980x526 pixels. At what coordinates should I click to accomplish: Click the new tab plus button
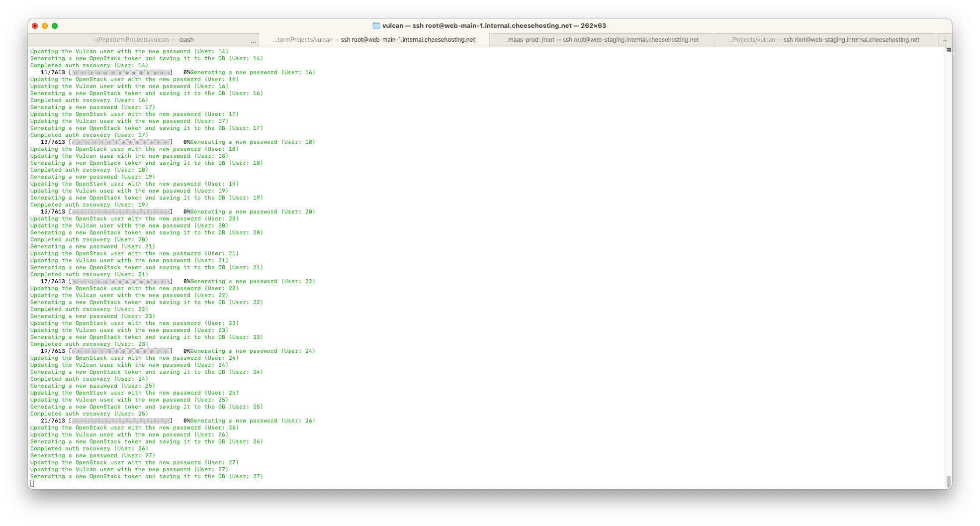(x=945, y=40)
